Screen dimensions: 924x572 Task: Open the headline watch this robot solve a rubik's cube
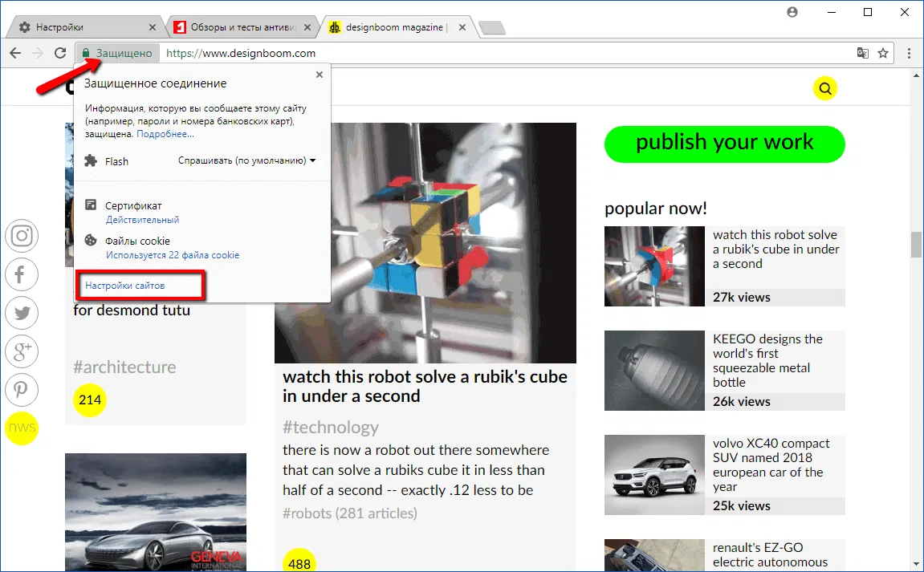point(425,387)
